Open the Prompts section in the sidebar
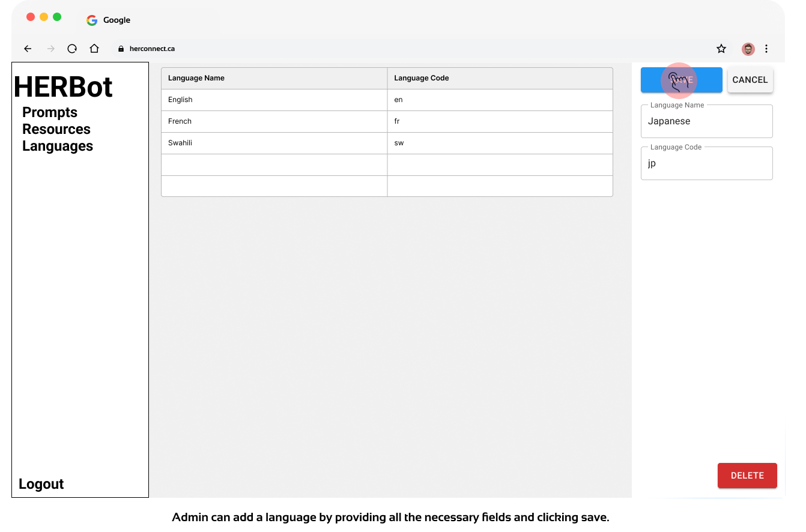This screenshot has height=532, width=806. (50, 112)
